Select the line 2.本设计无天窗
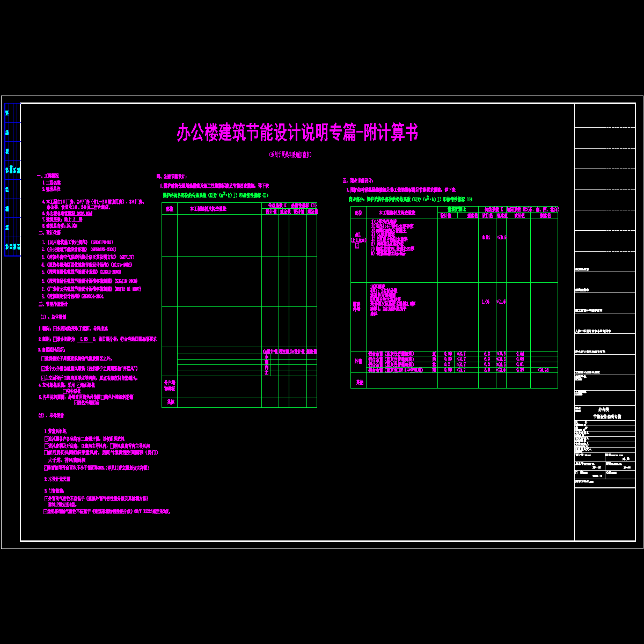The height and width of the screenshot is (644, 644). point(57,479)
